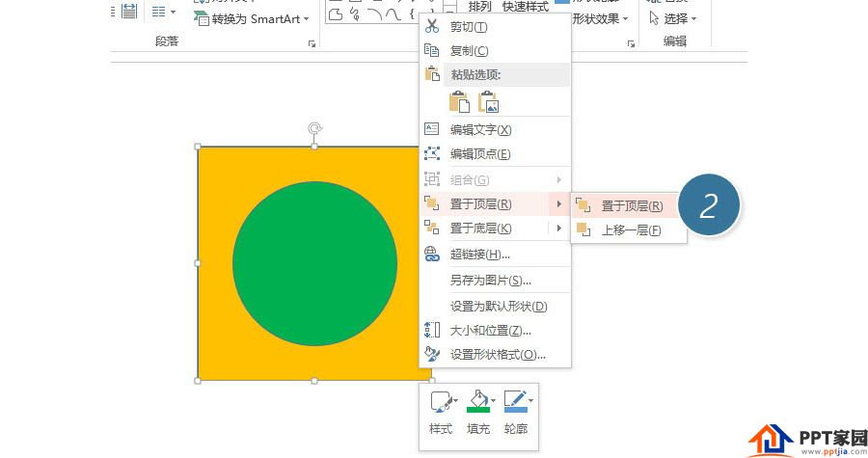This screenshot has width=868, height=458.
Task: Choose Format Shape (设置形状格式) menu item
Action: (x=495, y=355)
